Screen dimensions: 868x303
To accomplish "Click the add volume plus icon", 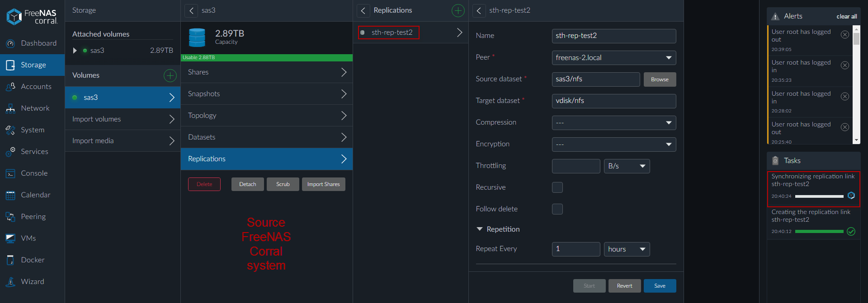I will tap(170, 75).
